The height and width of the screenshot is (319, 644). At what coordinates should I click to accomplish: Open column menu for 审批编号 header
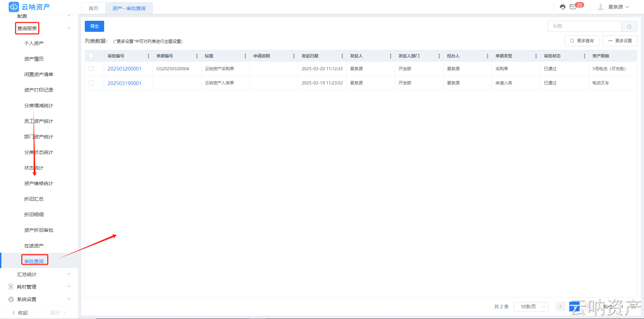pos(148,56)
